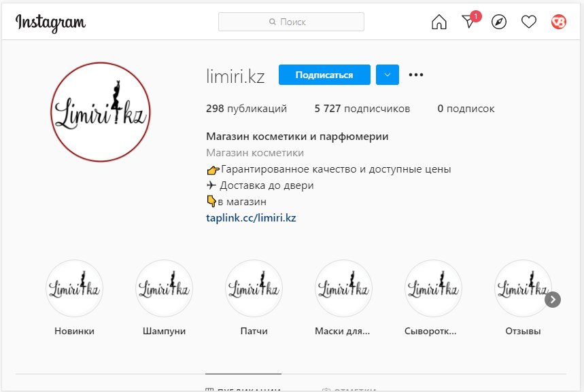Screen dimensions: 584x392
Task: Open direct messages with one notification
Action: (469, 22)
